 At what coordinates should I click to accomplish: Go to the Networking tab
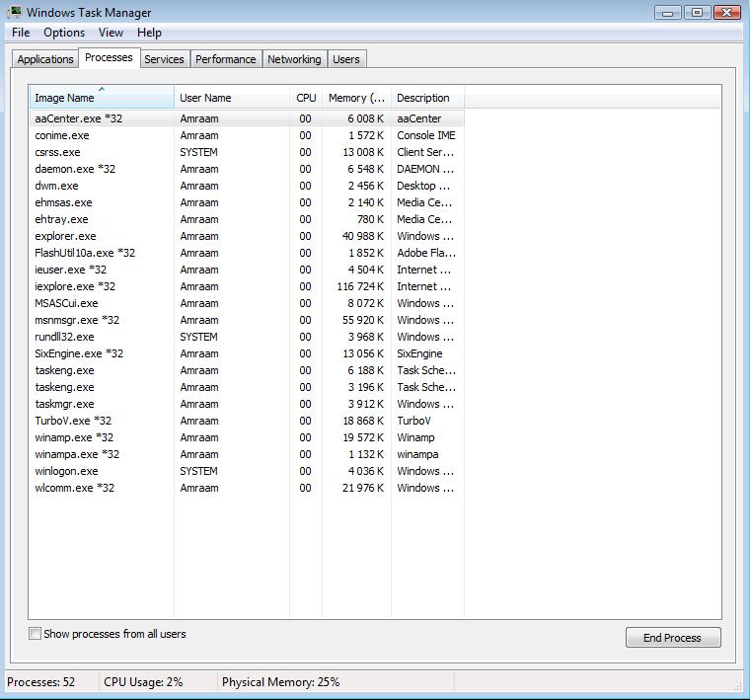[x=294, y=59]
